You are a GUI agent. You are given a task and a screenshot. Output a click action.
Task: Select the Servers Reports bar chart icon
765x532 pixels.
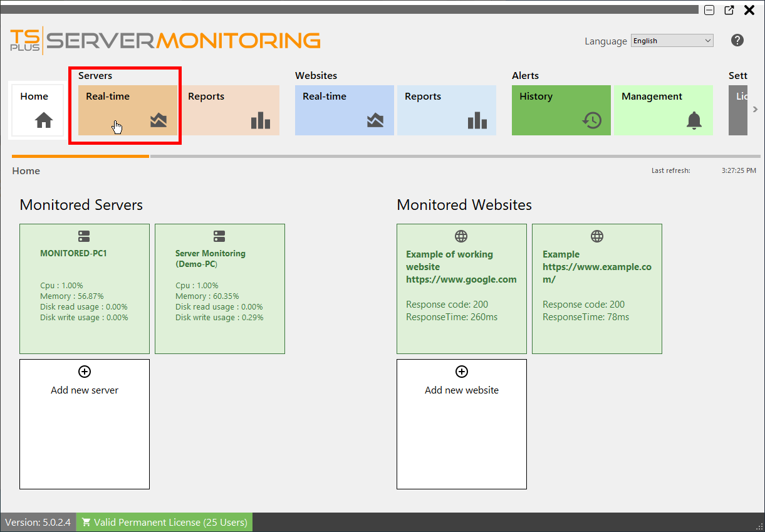[x=260, y=120]
